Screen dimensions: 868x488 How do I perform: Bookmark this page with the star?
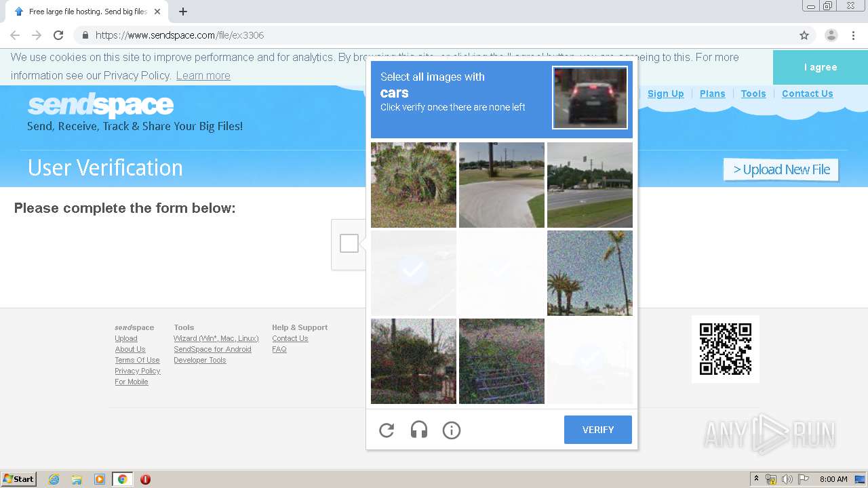tap(804, 35)
